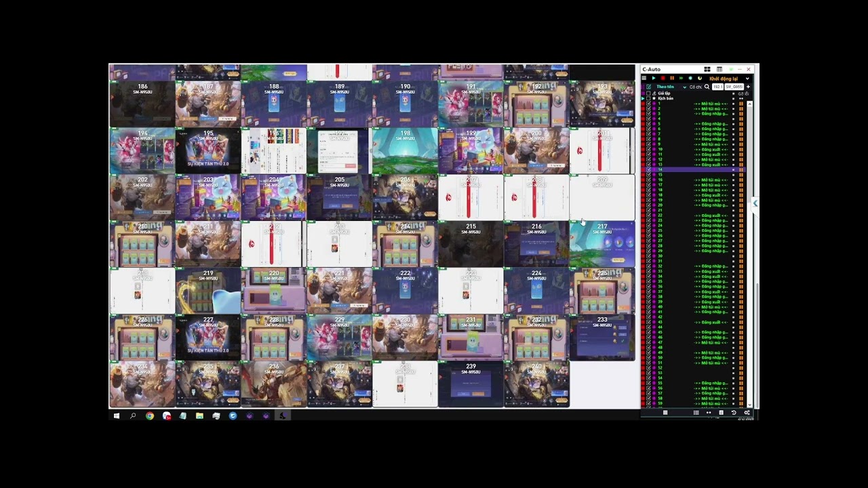Open Windows search from the taskbar
Screen dimensions: 868x488
133,415
